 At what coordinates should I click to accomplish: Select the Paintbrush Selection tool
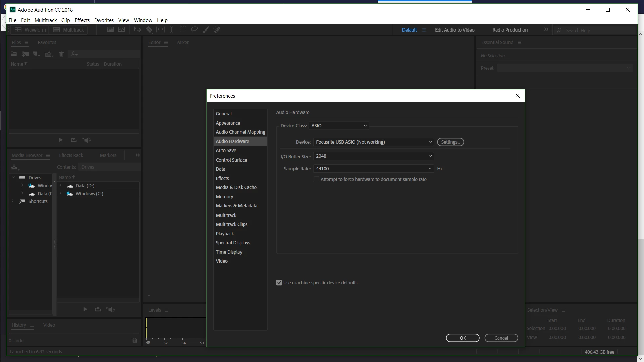pyautogui.click(x=206, y=30)
